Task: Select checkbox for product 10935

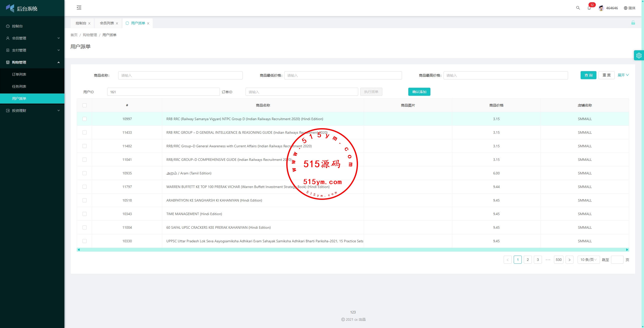Action: point(85,173)
